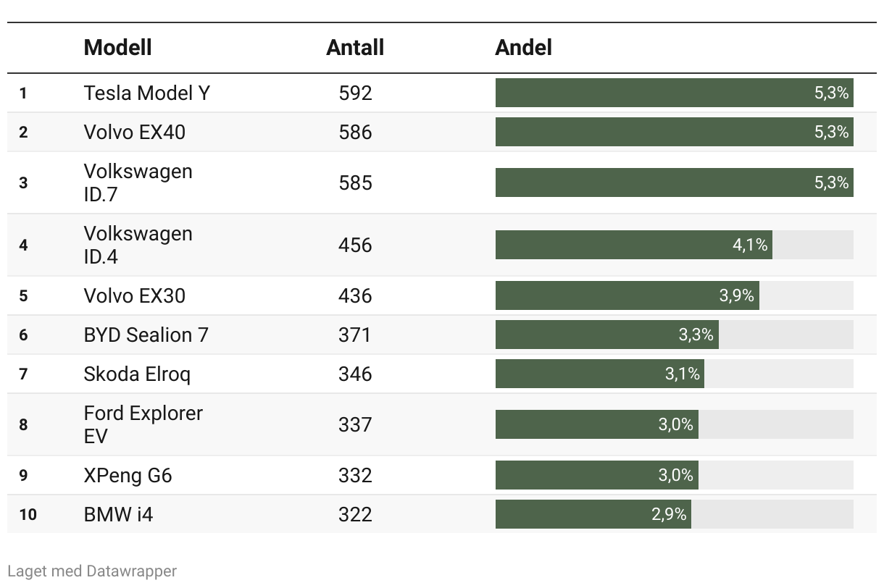Select the Tesla Model Y row
This screenshot has width=884, height=588.
pos(442,93)
